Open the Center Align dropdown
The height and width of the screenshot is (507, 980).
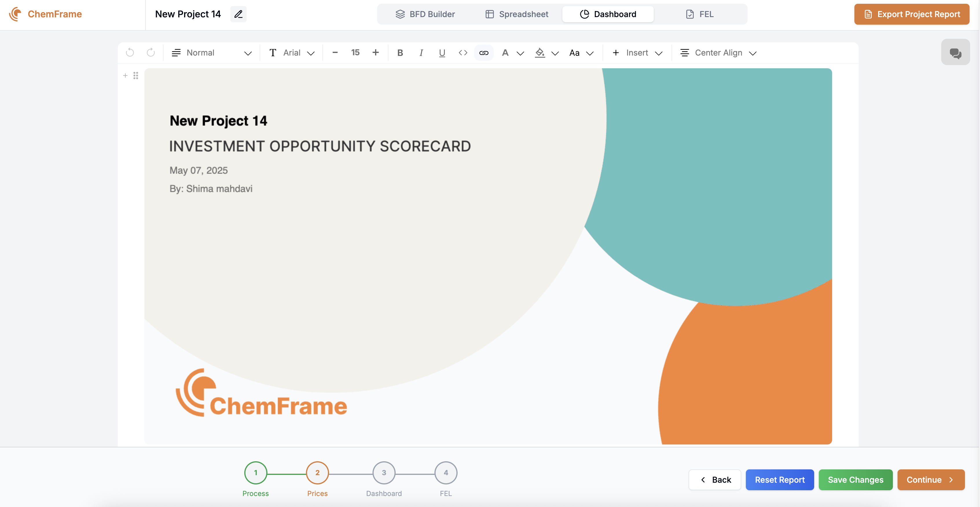718,52
